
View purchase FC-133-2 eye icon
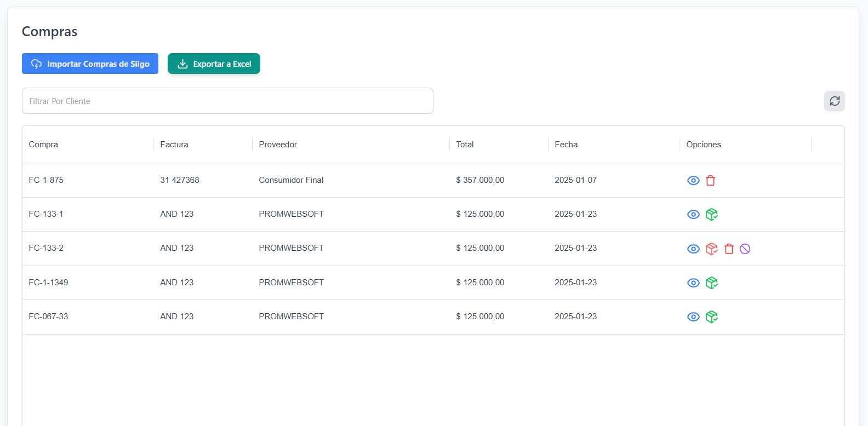(x=693, y=249)
